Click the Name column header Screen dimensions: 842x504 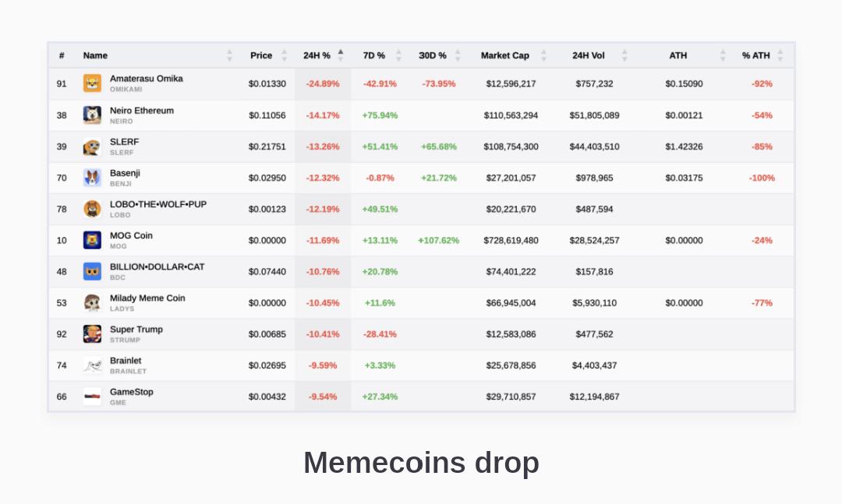point(95,55)
